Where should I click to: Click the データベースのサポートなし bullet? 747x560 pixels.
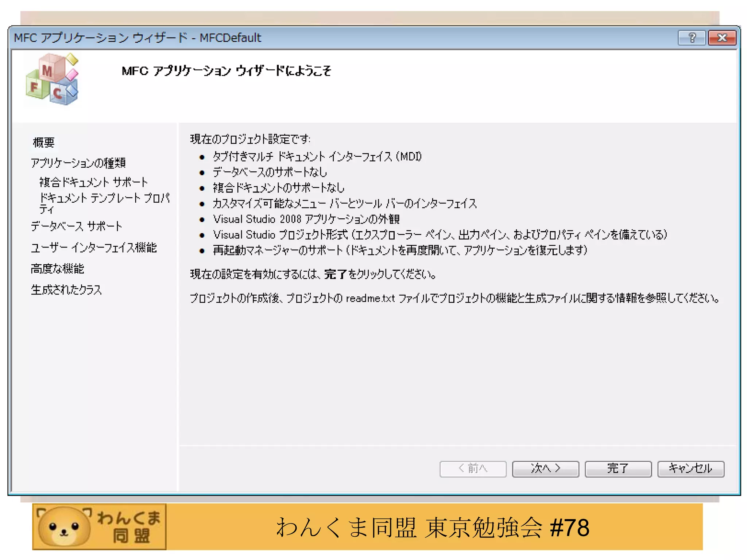click(270, 172)
